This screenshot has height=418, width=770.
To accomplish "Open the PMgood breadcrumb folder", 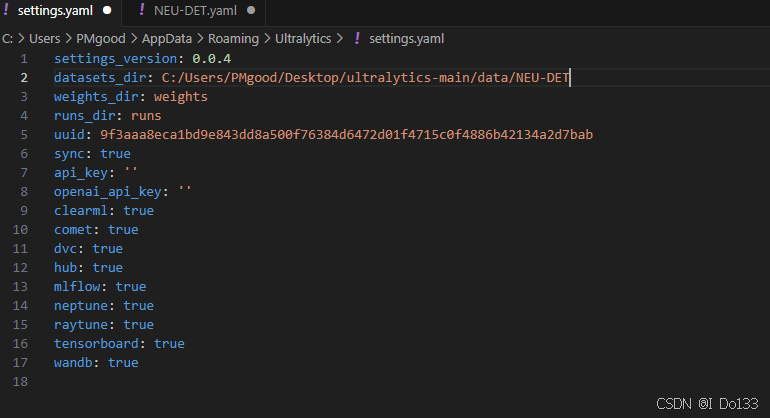I will 101,39.
